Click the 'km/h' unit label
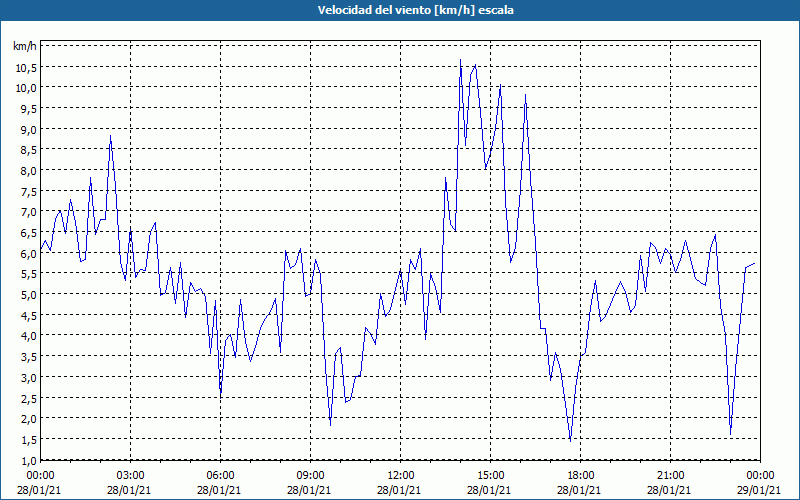This screenshot has width=800, height=500. (x=25, y=47)
